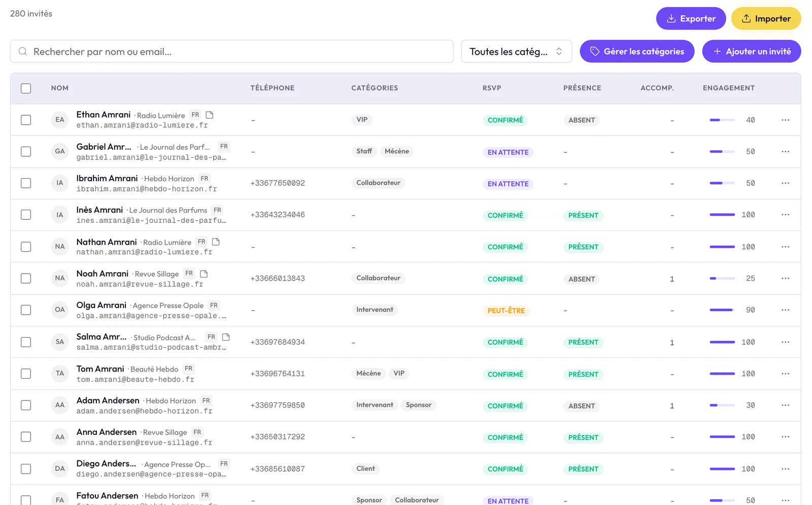812x505 pixels.
Task: Show more options for Olga Amrani
Action: [786, 310]
